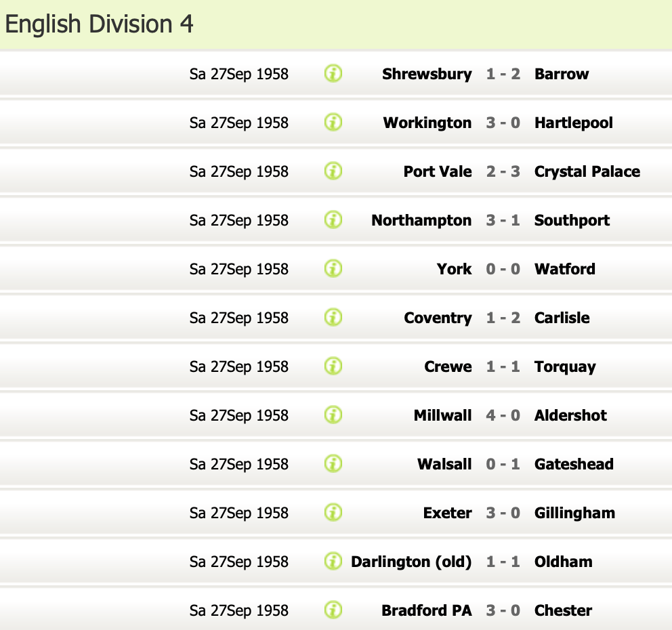The image size is (672, 630).
Task: Click info icon for Port Vale match
Action: point(333,171)
